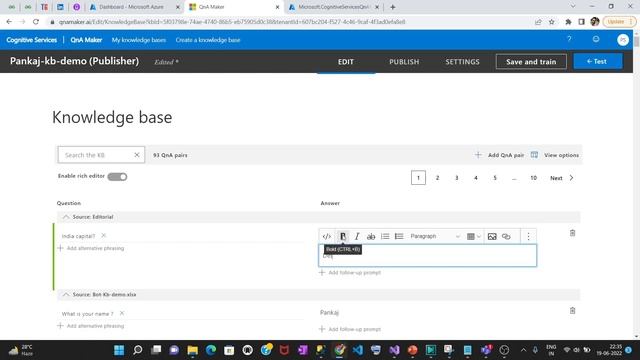
Task: Click Cognitive Services header link
Action: [31, 40]
